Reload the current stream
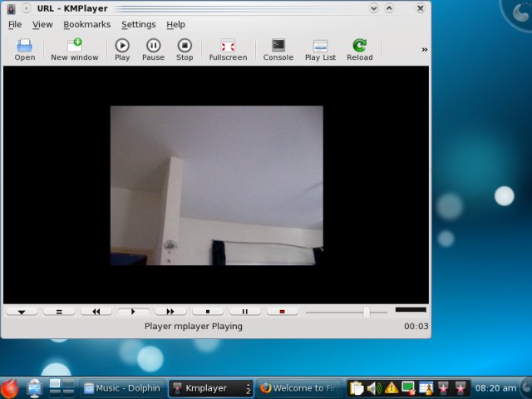 [360, 50]
